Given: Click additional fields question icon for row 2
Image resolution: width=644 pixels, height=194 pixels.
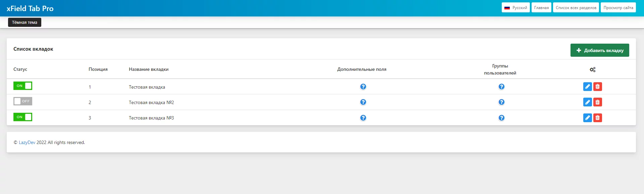Looking at the screenshot, I should 363,102.
